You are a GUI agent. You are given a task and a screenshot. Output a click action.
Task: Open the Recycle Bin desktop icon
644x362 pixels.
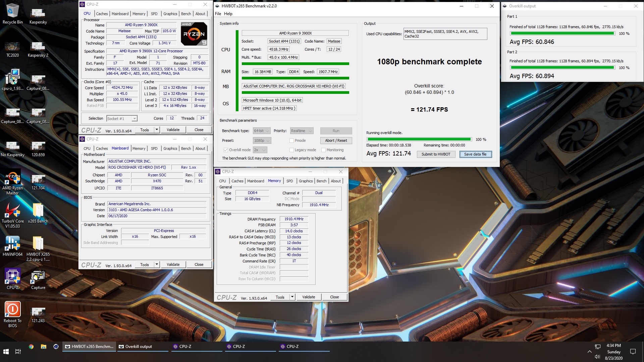(x=12, y=14)
